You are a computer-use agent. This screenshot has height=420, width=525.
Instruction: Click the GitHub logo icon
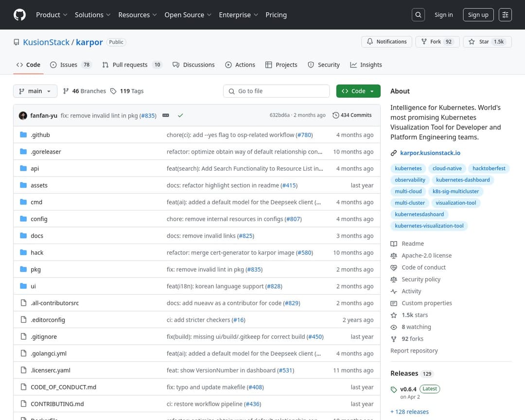tap(19, 15)
